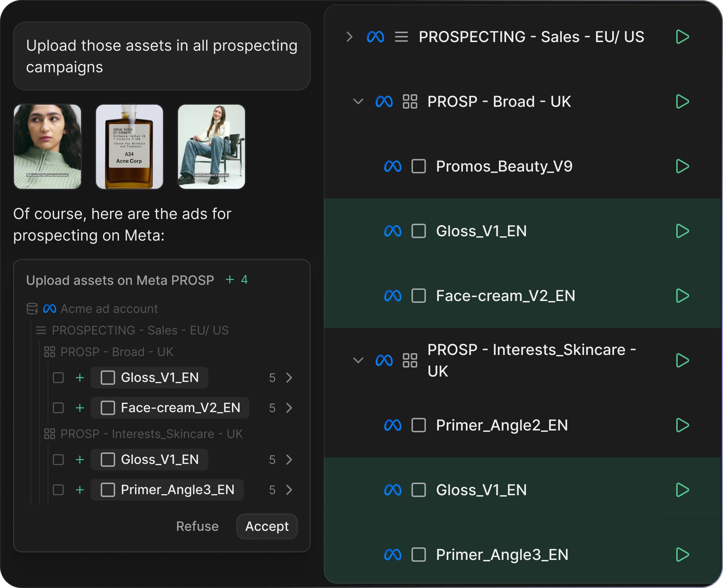Click the ad set grid icon for PROSP - Interests_Skincare
The height and width of the screenshot is (588, 723).
[410, 360]
